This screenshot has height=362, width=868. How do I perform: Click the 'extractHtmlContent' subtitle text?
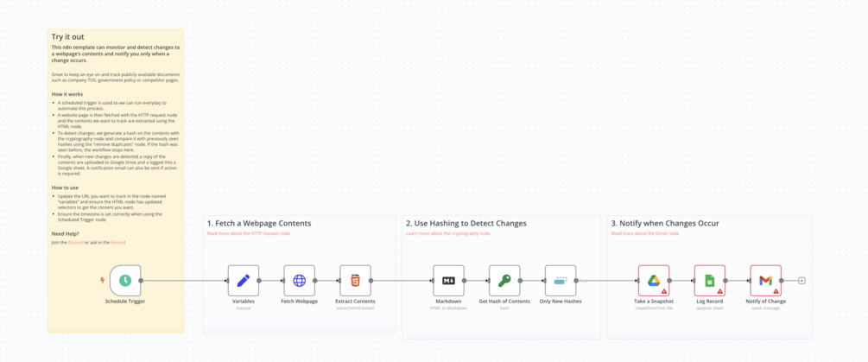tap(355, 308)
